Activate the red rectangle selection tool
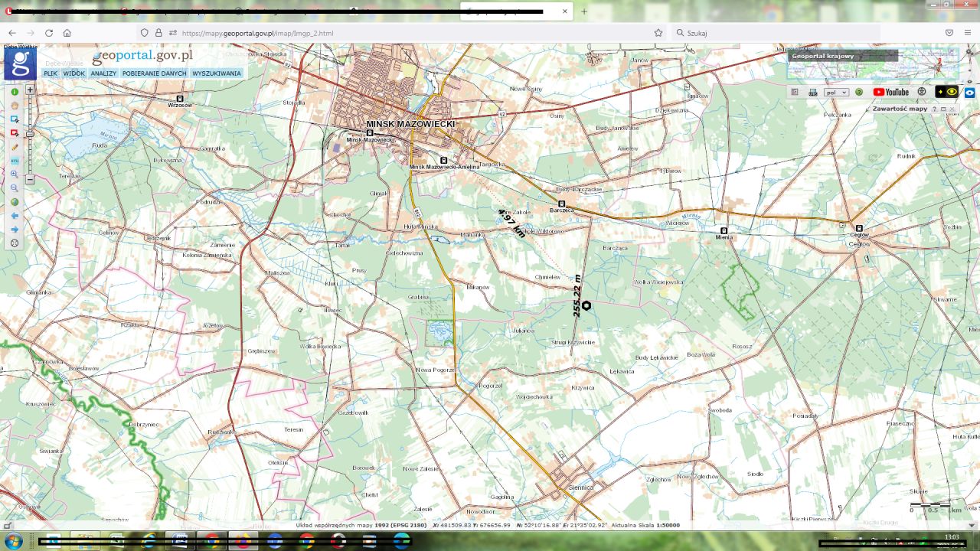 [x=15, y=133]
